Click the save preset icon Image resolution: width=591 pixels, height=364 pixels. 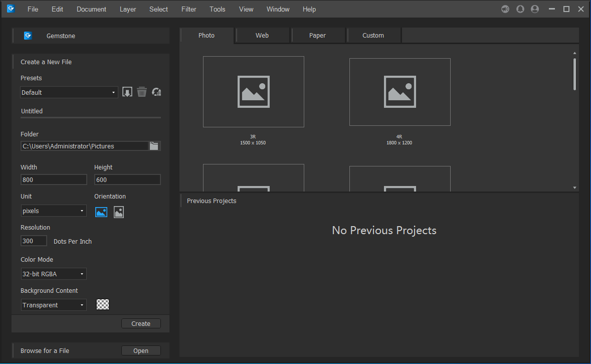click(x=127, y=92)
